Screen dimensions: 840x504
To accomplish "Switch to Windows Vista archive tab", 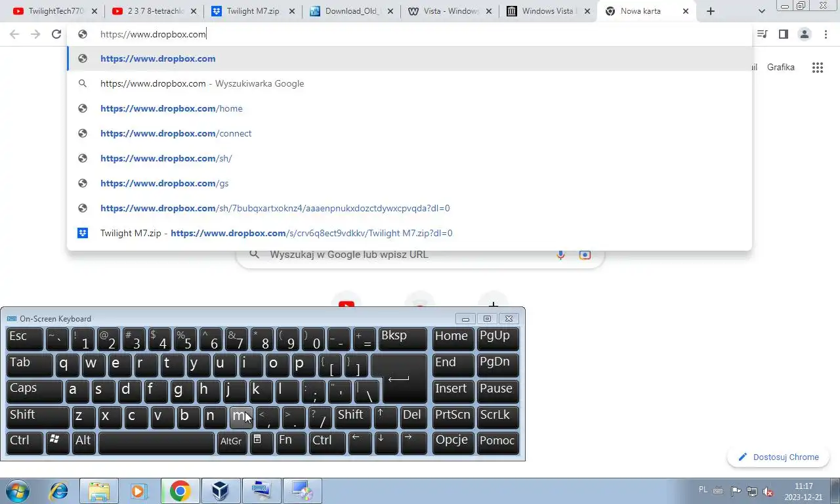I will pos(548,11).
